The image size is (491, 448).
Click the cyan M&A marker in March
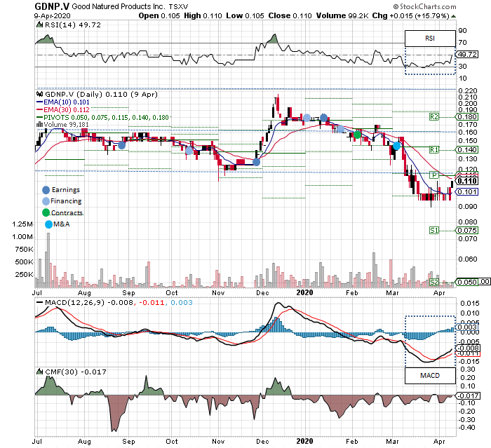[x=396, y=146]
